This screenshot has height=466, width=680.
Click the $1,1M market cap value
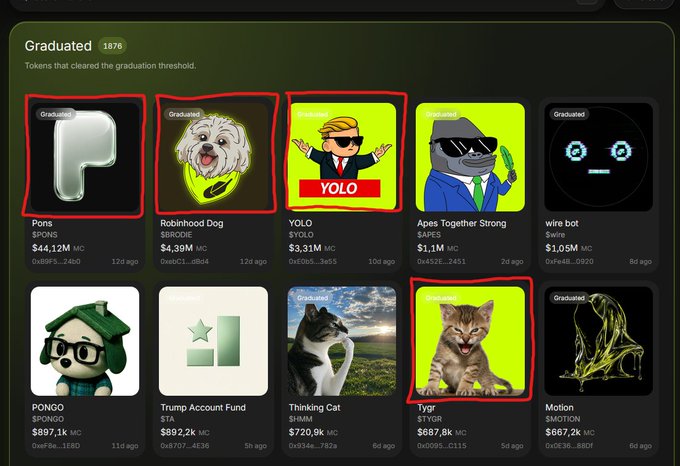coord(430,248)
